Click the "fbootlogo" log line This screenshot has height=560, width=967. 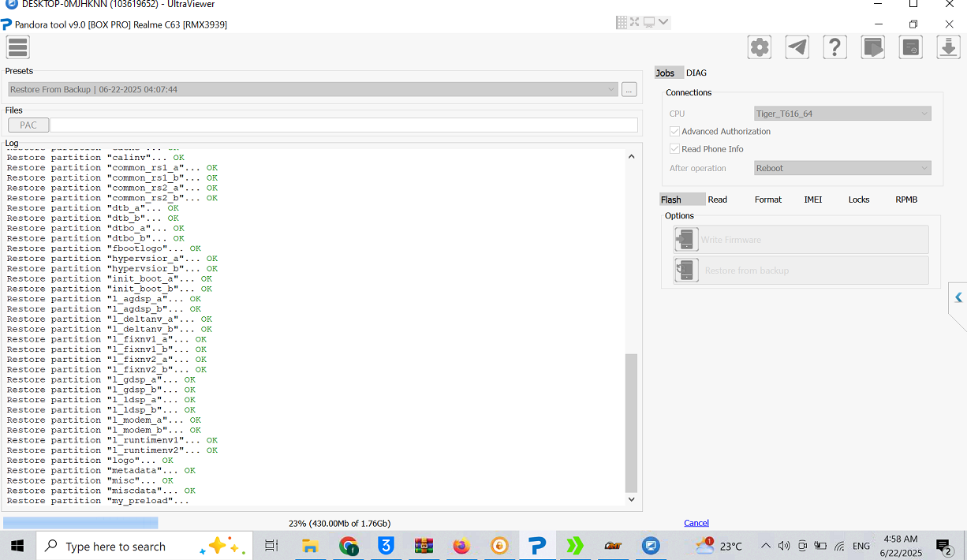[104, 248]
